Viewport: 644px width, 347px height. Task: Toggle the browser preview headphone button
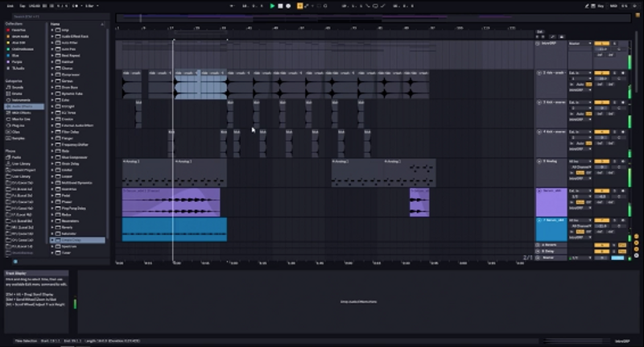tap(15, 262)
